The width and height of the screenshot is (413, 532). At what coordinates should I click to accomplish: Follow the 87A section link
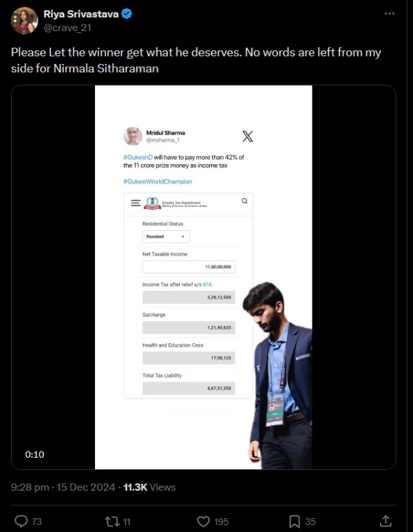pos(207,285)
